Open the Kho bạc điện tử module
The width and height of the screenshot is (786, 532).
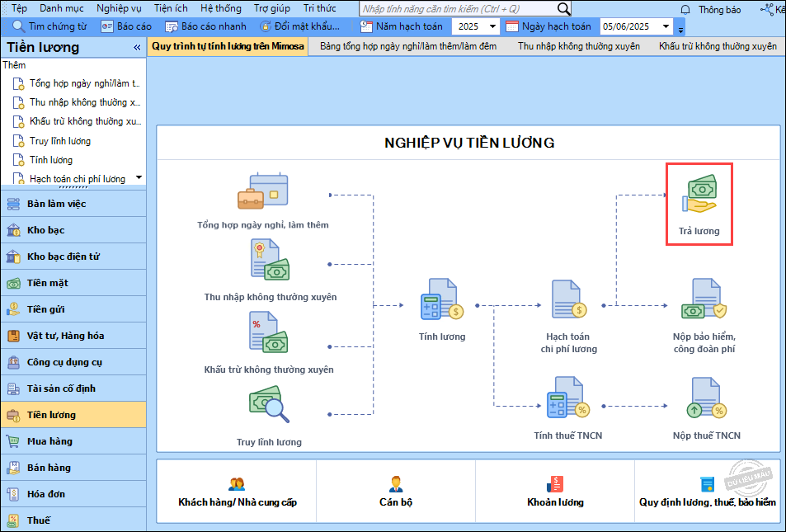pos(73,257)
